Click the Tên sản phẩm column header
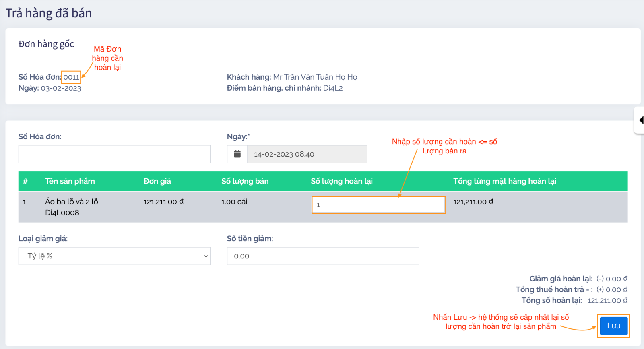The image size is (644, 349). [70, 181]
